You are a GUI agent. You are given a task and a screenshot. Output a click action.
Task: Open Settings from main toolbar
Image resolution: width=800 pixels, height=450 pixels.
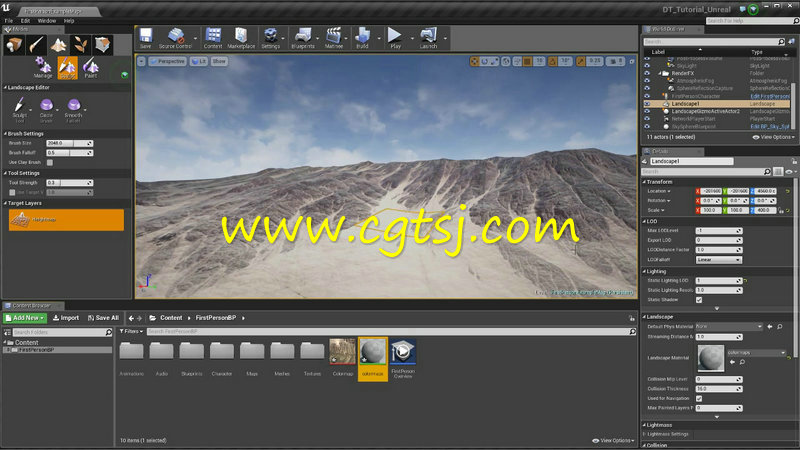coord(270,38)
